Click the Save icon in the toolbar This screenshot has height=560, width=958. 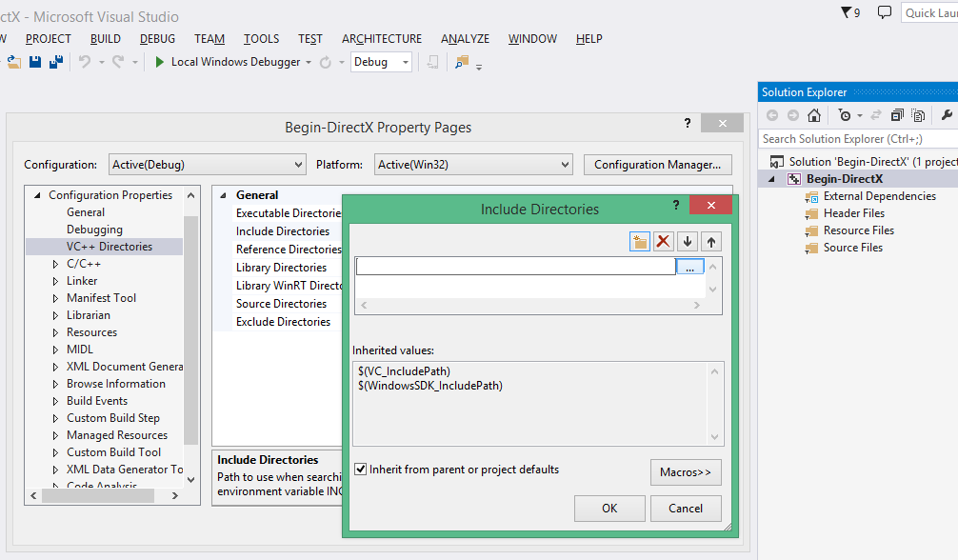click(35, 62)
